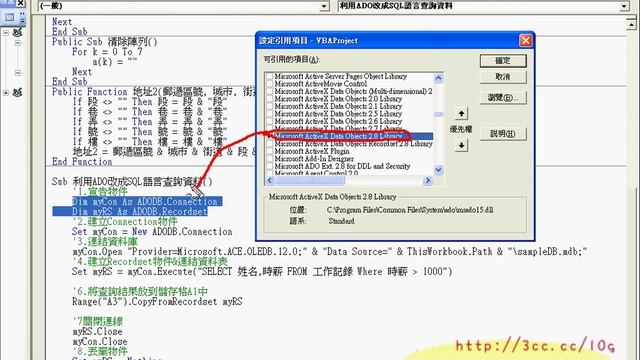Collapse the second nested tree folder
Viewport: 640px width, 360px height.
pyautogui.click(x=18, y=73)
